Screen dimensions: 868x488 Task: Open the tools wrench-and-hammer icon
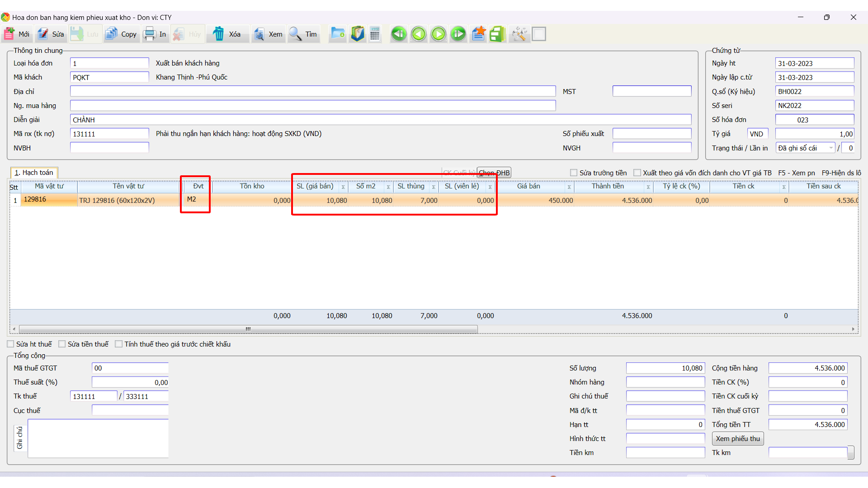519,34
